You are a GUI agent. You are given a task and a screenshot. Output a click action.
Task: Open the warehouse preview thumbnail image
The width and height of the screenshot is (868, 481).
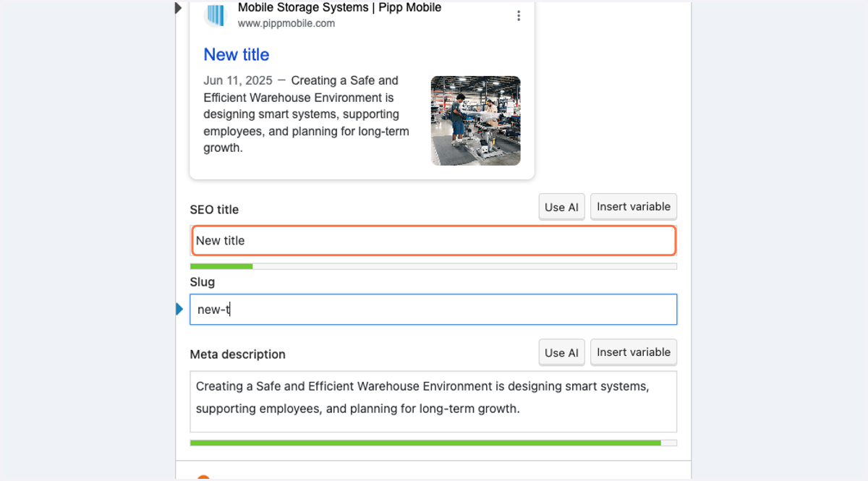(x=476, y=121)
